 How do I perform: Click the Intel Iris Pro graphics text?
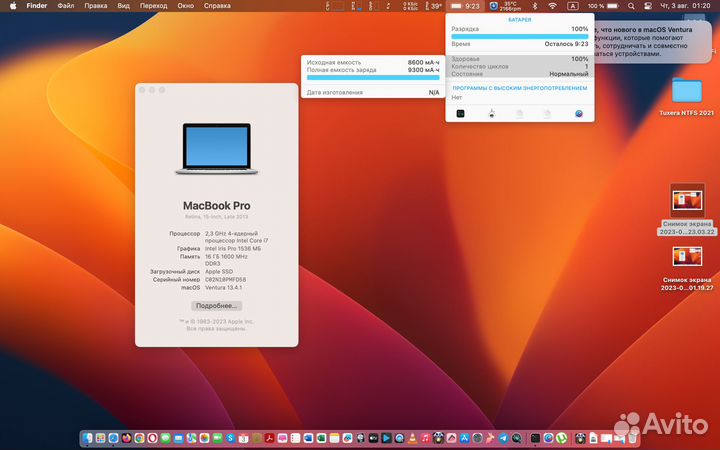pos(233,248)
